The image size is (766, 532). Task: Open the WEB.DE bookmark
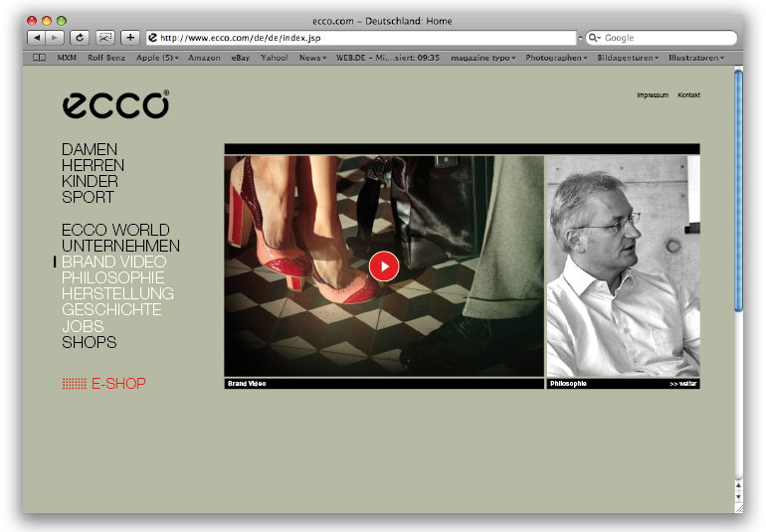click(387, 58)
